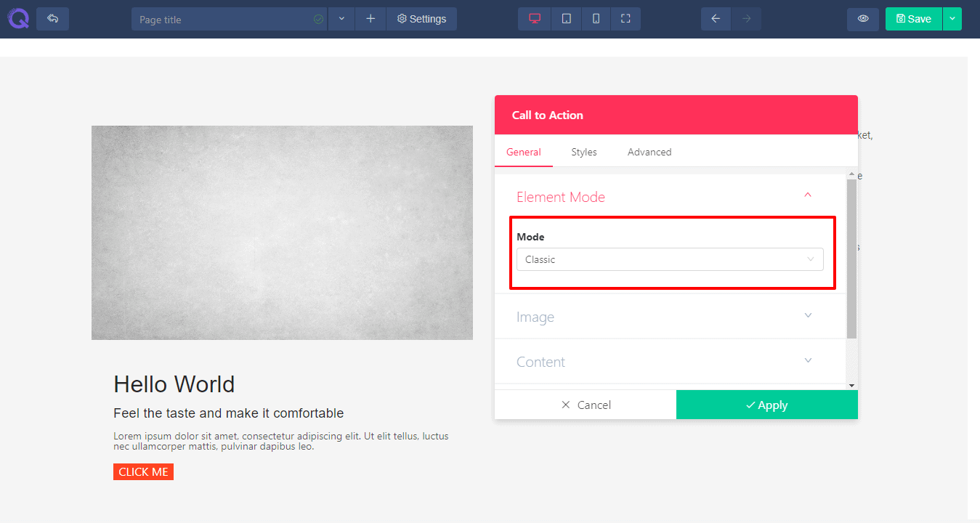Viewport: 980px width, 523px height.
Task: Switch to tablet device view
Action: 566,19
